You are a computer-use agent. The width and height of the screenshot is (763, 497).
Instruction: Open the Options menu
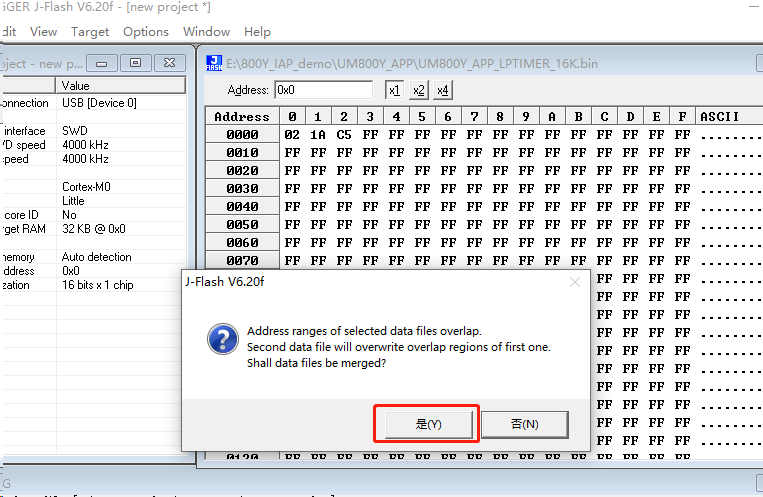tap(146, 31)
